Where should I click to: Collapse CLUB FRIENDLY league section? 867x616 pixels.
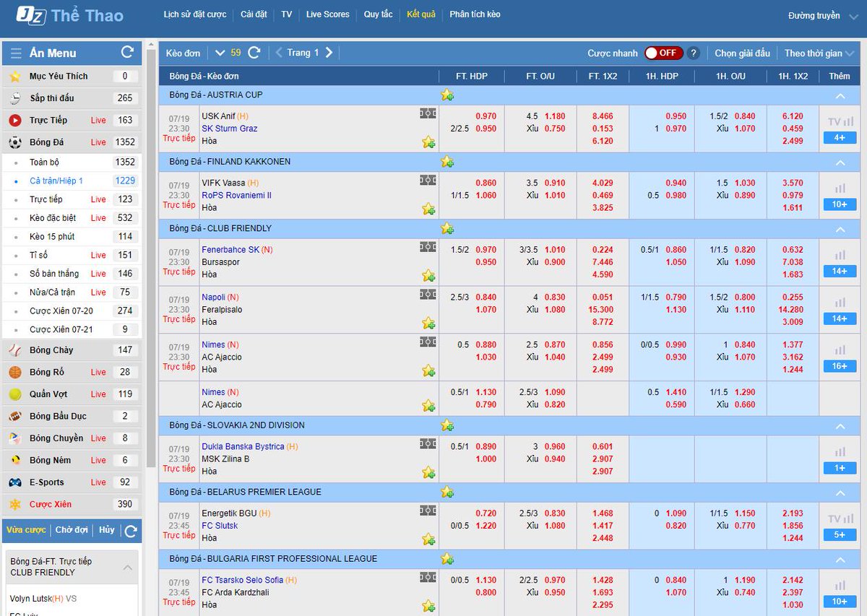tap(840, 229)
